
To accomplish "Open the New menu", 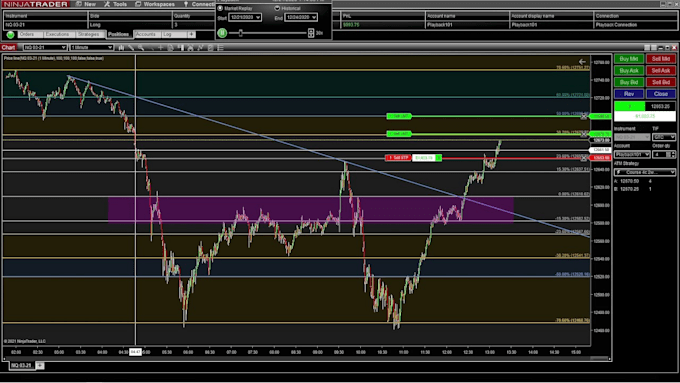I will 86,4.
